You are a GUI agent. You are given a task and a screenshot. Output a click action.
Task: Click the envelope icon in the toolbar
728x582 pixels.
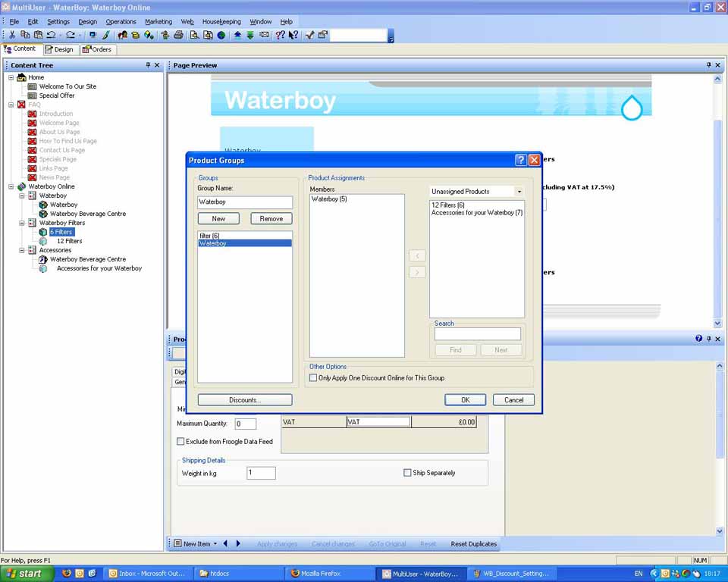click(x=264, y=35)
